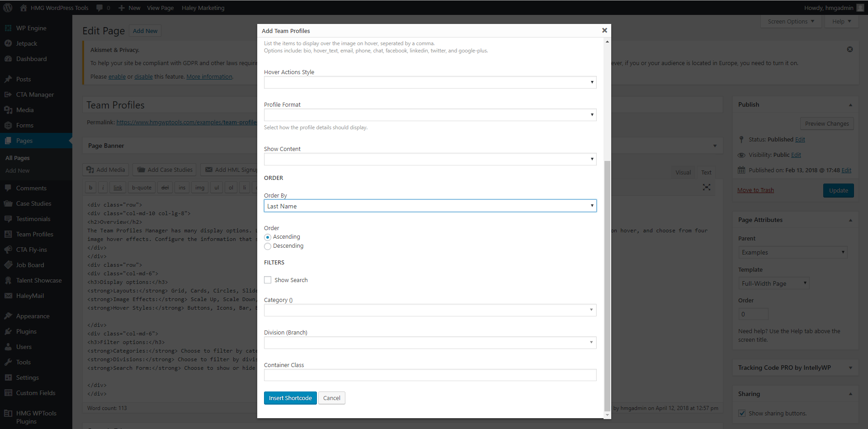Click the page Order number field
868x429 pixels.
[x=753, y=314]
